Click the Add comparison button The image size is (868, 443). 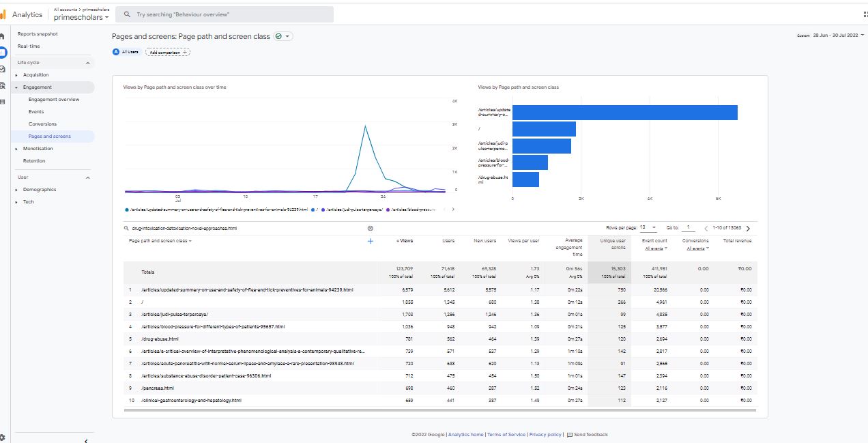tap(168, 52)
